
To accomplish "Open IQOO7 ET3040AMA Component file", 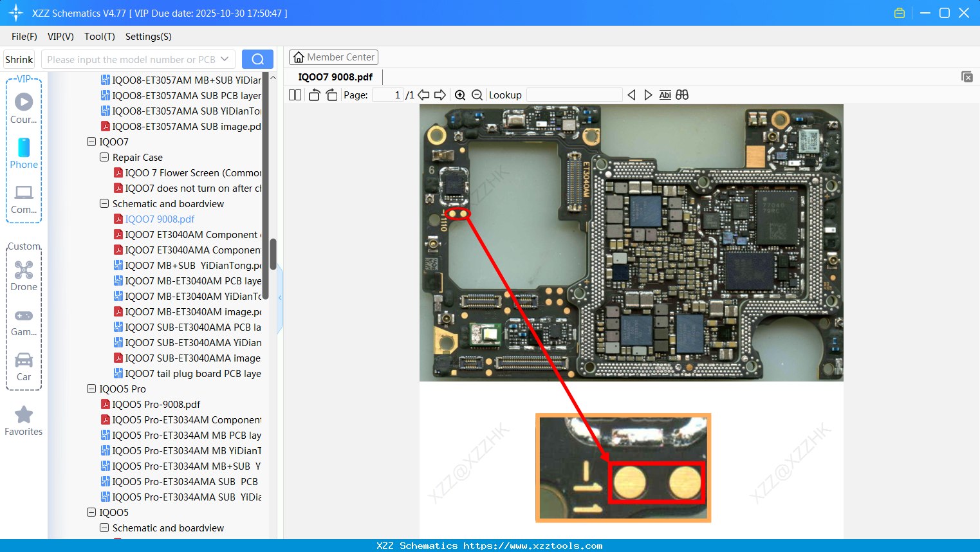I will click(x=187, y=250).
